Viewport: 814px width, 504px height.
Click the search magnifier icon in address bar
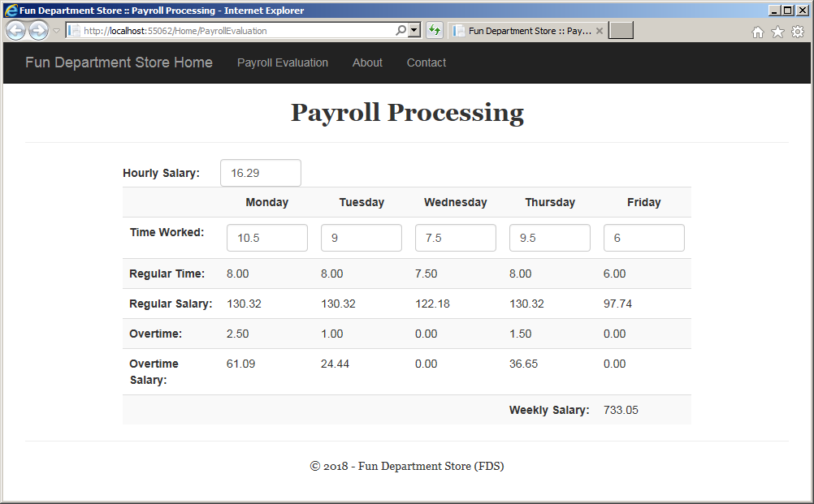click(401, 31)
